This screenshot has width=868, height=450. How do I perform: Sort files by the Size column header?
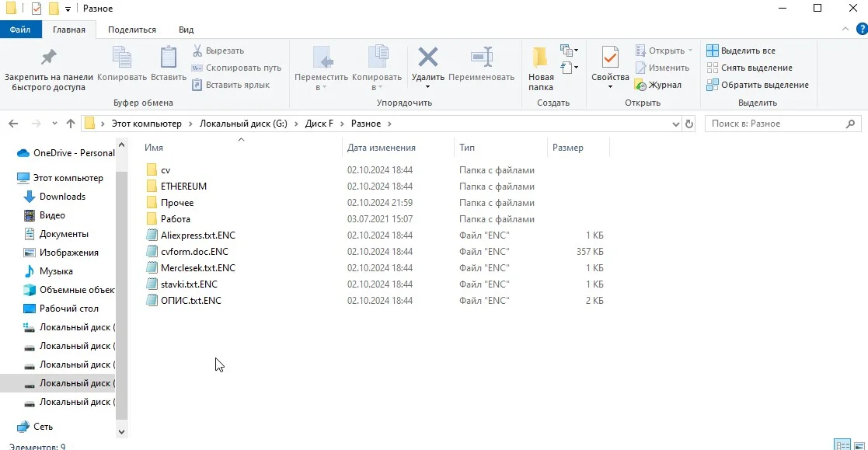568,148
